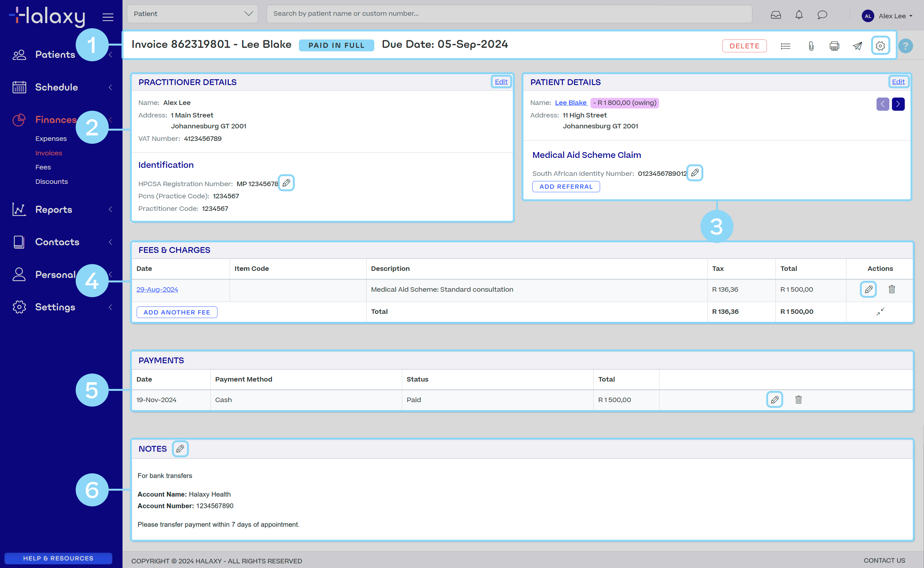Print the invoice
924x568 pixels.
coord(834,46)
